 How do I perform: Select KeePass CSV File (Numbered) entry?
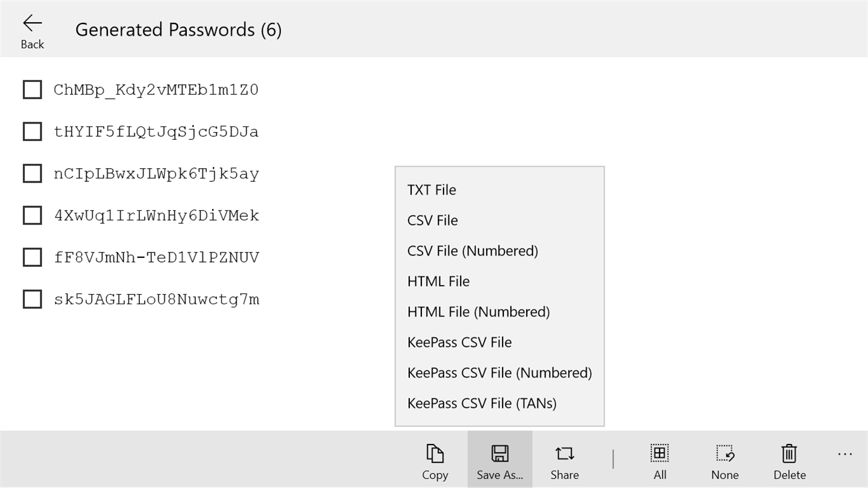(x=499, y=373)
